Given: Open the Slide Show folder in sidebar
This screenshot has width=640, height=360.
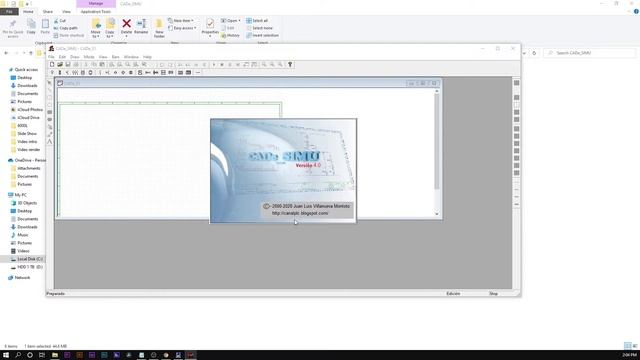Looking at the screenshot, I should click(24, 133).
